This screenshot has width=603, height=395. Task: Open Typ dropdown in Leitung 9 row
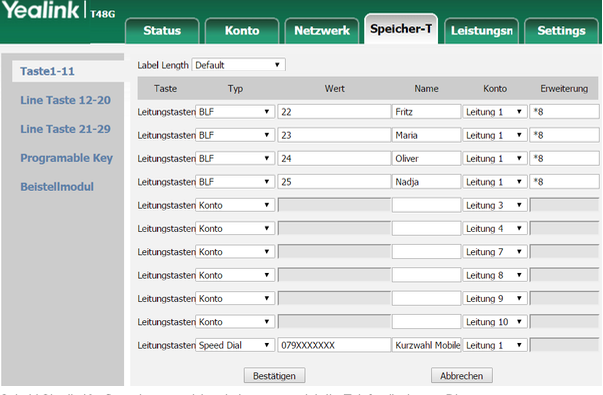click(x=235, y=298)
